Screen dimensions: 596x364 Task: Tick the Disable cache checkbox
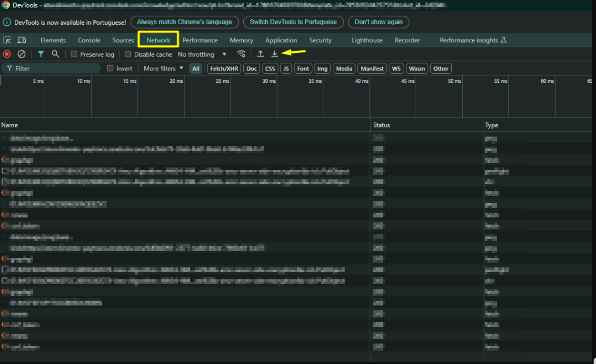tap(128, 54)
